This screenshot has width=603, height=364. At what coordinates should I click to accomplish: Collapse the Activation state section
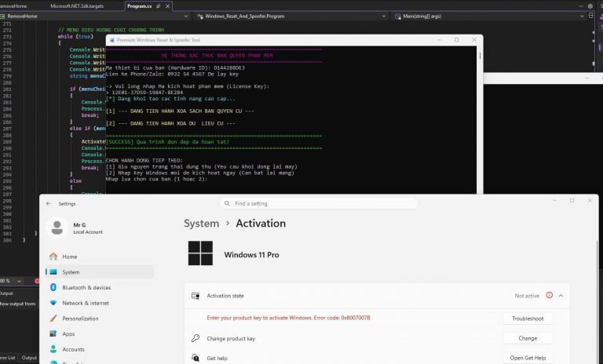[x=561, y=296]
